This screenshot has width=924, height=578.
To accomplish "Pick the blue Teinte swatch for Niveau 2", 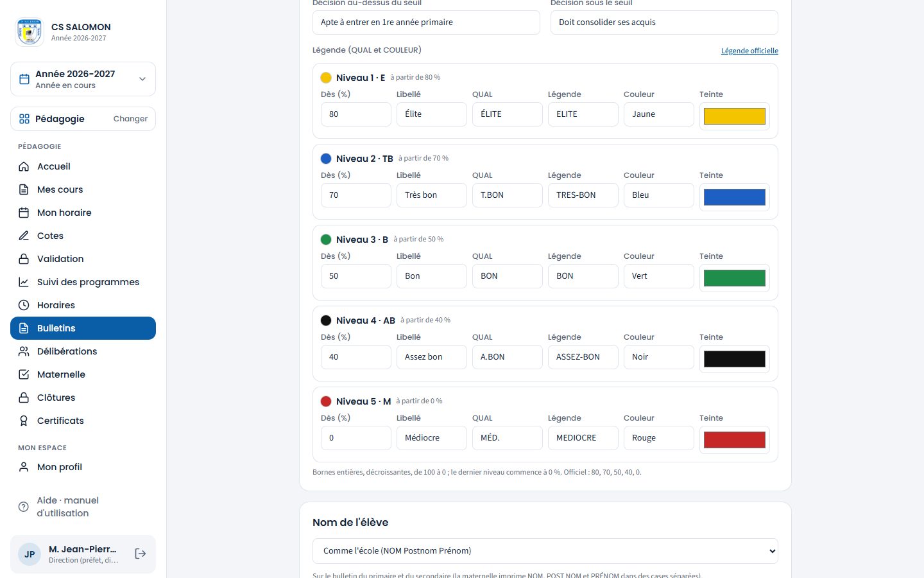I will pos(735,197).
